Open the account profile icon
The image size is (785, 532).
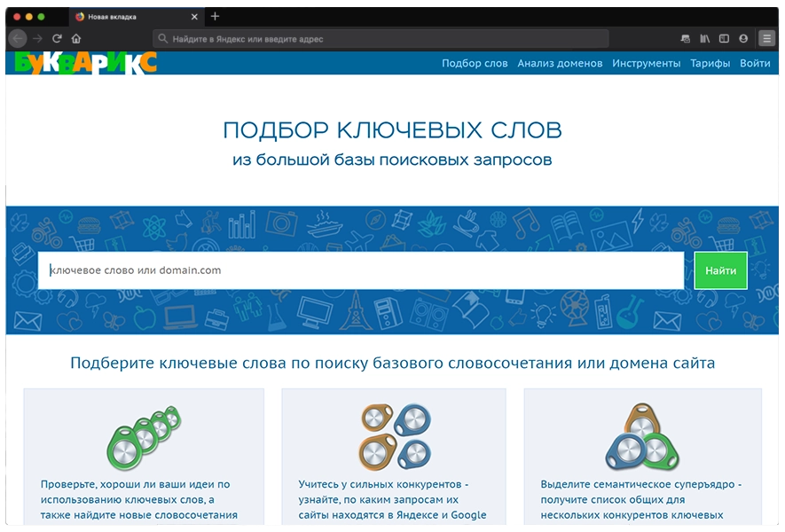tap(743, 38)
